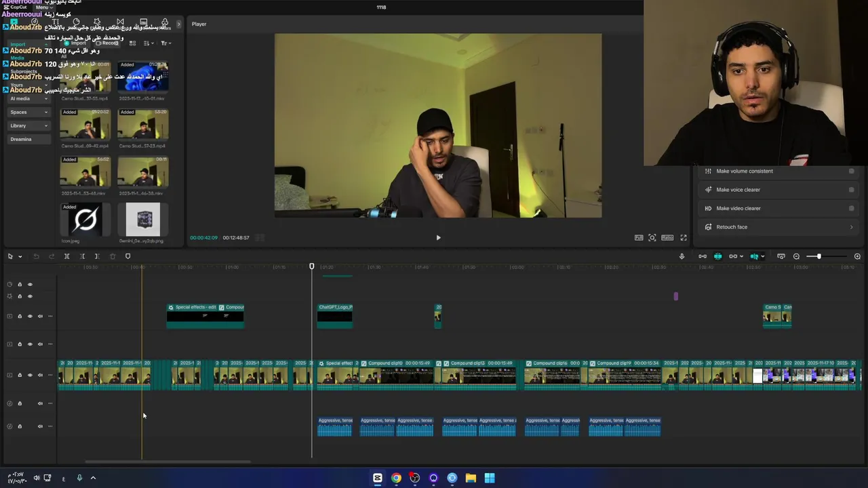Screen dimensions: 868x488
Task: Lock the main video track
Action: tap(20, 375)
